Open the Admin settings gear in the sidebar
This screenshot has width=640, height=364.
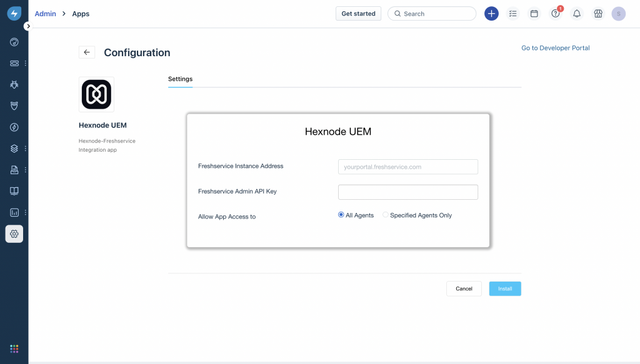click(14, 234)
